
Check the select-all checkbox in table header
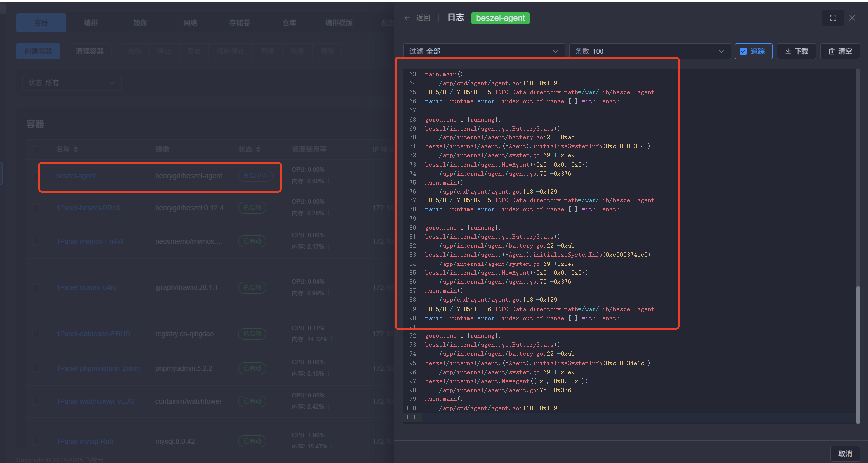point(36,149)
